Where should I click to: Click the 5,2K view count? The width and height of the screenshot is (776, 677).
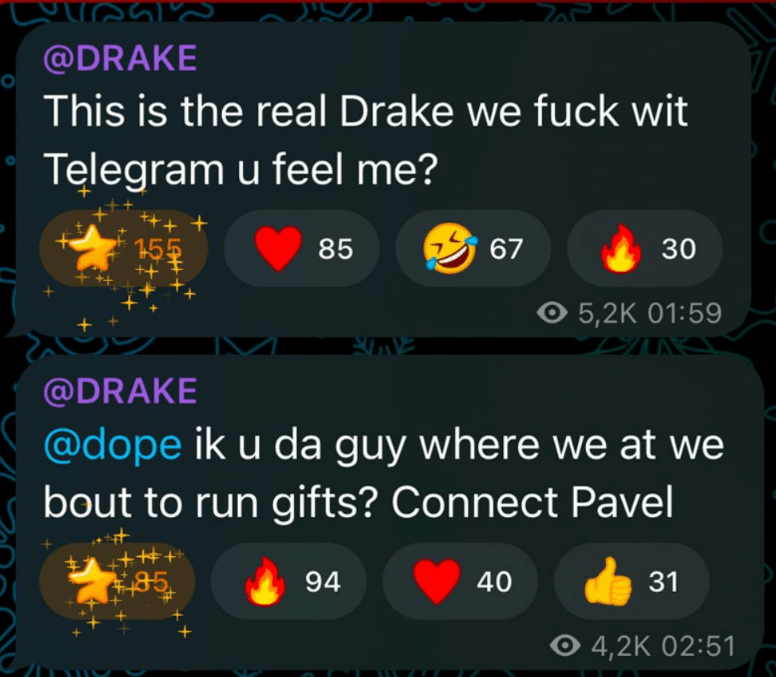click(608, 313)
